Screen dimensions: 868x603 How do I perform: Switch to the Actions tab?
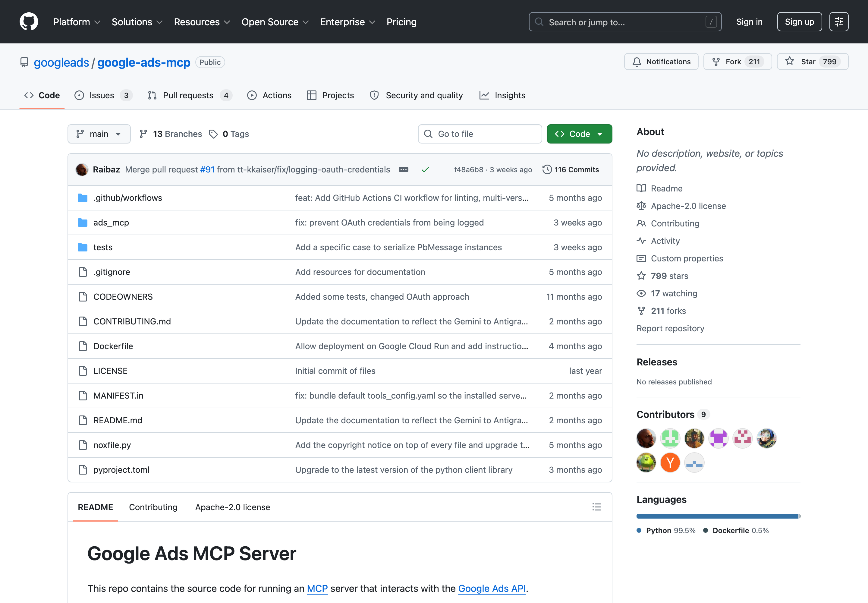pyautogui.click(x=269, y=96)
